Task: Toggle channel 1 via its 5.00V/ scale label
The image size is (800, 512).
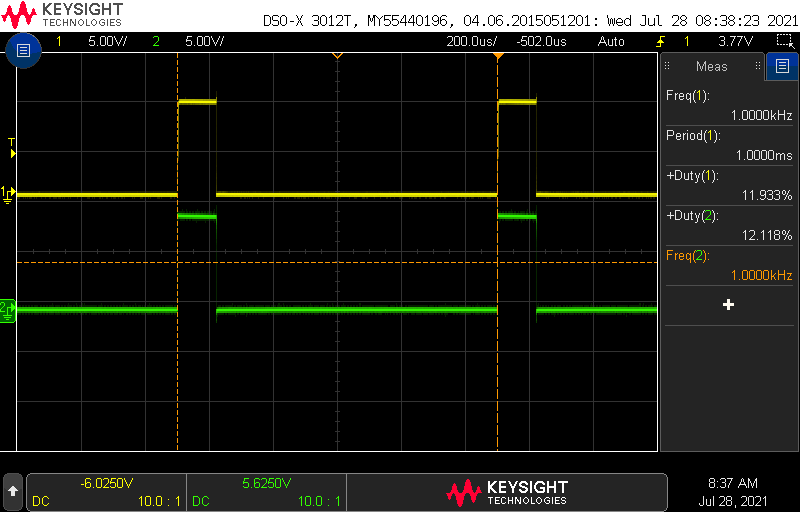Action: [x=107, y=41]
